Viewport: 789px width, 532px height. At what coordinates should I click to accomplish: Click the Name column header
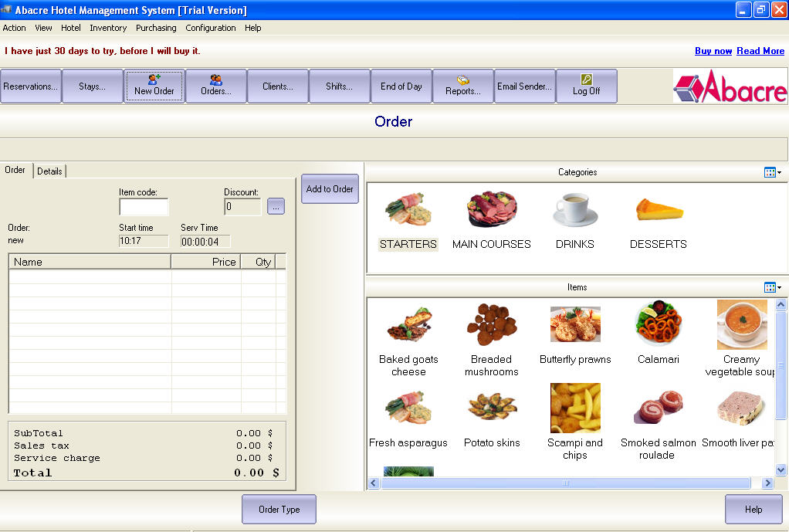tap(90, 262)
